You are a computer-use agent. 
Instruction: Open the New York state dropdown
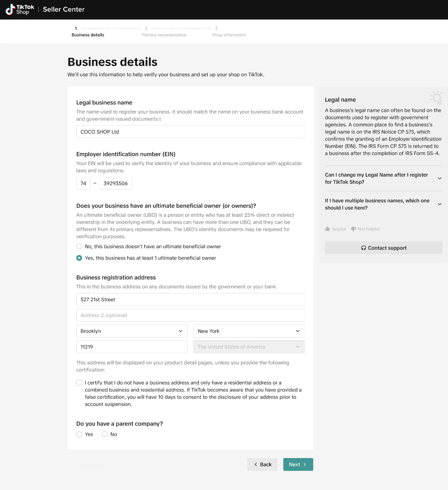pos(249,331)
